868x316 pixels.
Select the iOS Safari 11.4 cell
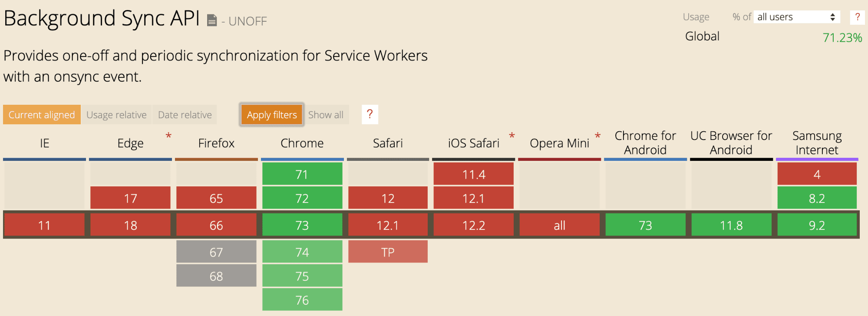[474, 174]
